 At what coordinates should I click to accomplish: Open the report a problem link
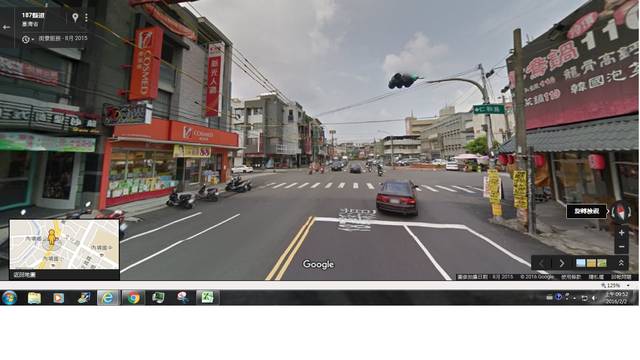tap(621, 277)
